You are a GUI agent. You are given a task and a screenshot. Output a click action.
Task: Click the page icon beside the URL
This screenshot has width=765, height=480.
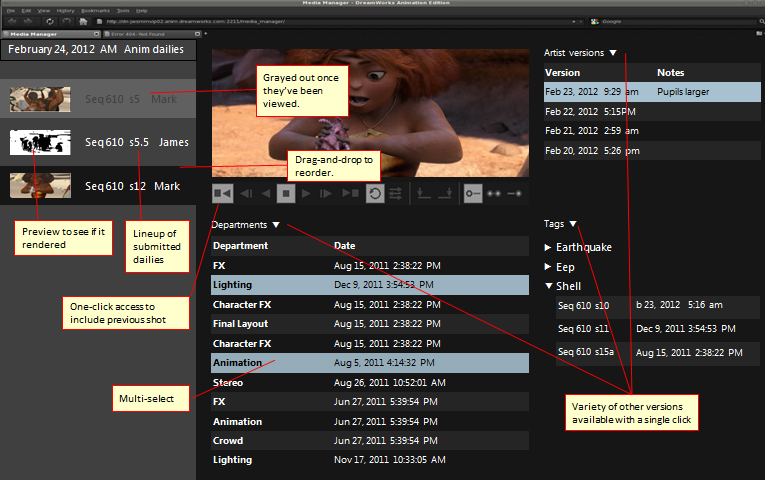pos(100,21)
